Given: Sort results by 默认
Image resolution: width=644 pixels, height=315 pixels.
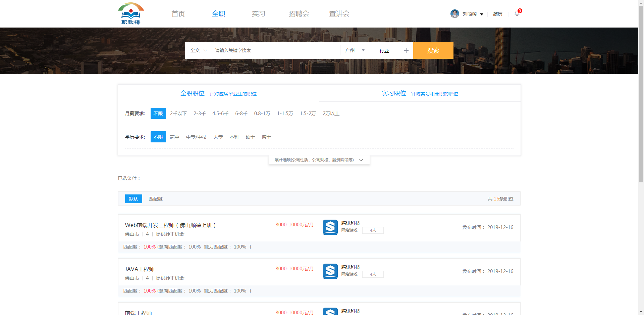Looking at the screenshot, I should (133, 199).
